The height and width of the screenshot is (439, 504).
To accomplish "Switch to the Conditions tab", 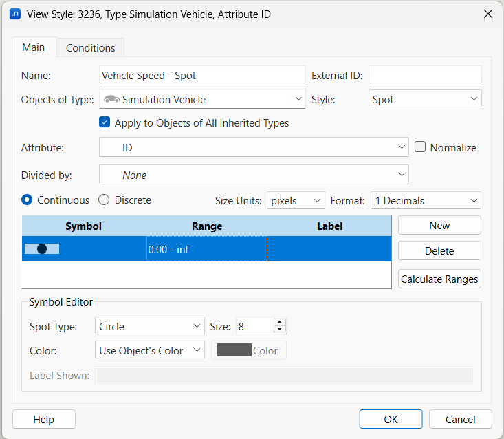I will (90, 48).
